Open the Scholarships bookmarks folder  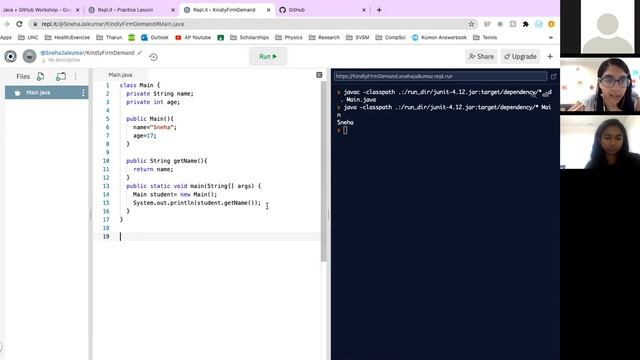[x=249, y=38]
